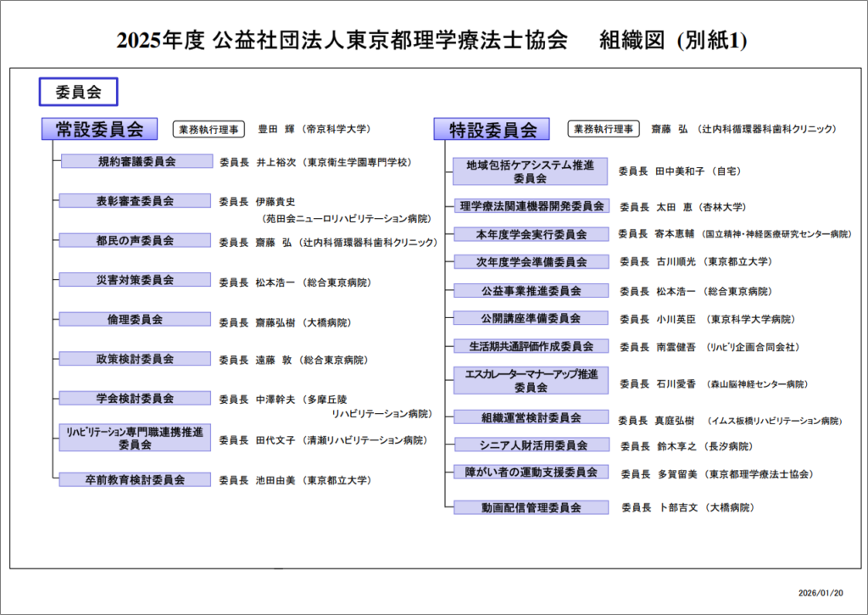
Task: Click the 倫理委員会 box
Action: coord(136,319)
